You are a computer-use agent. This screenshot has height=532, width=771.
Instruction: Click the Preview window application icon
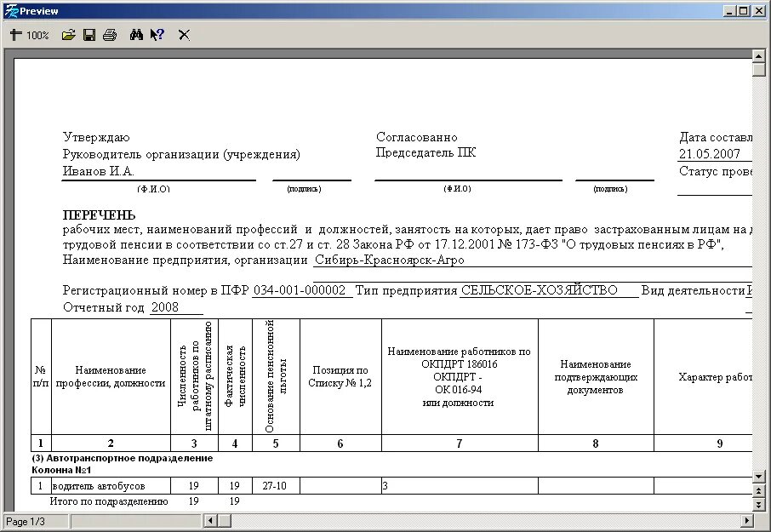(x=10, y=11)
